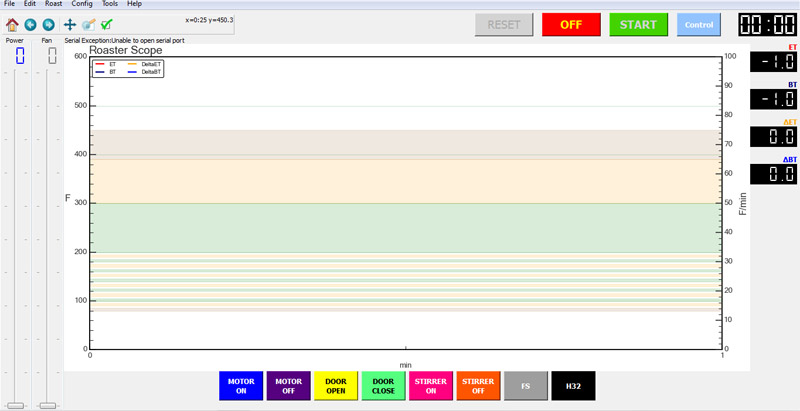800x411 pixels.
Task: Click the green START button
Action: coord(638,24)
